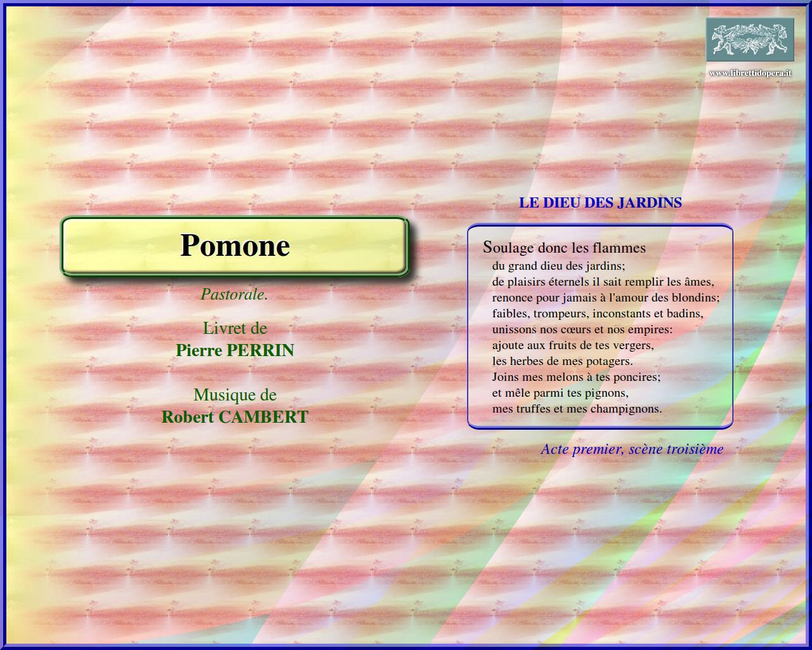Select the 'Musique de' label

235,395
